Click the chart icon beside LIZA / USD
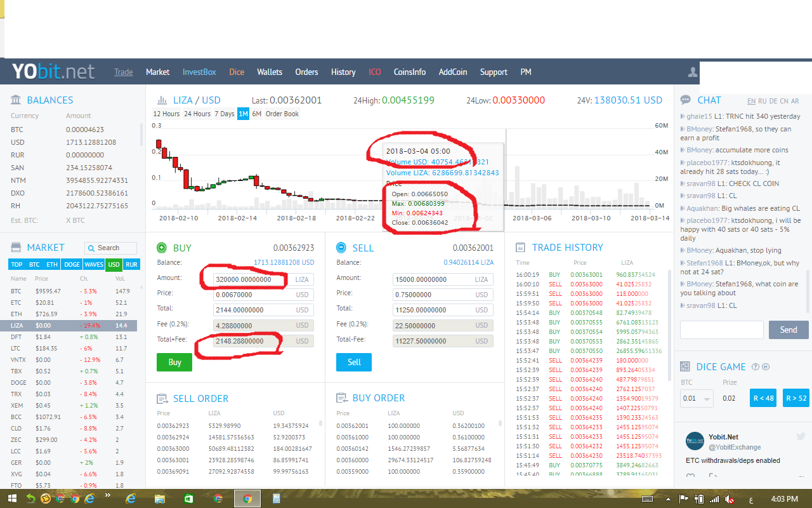The height and width of the screenshot is (508, 812). (161, 100)
